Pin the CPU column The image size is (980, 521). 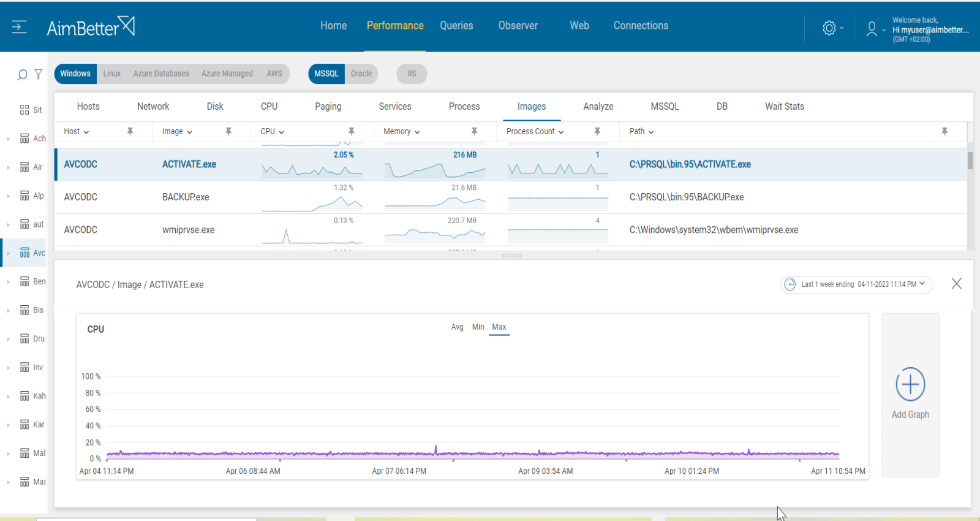click(x=352, y=131)
